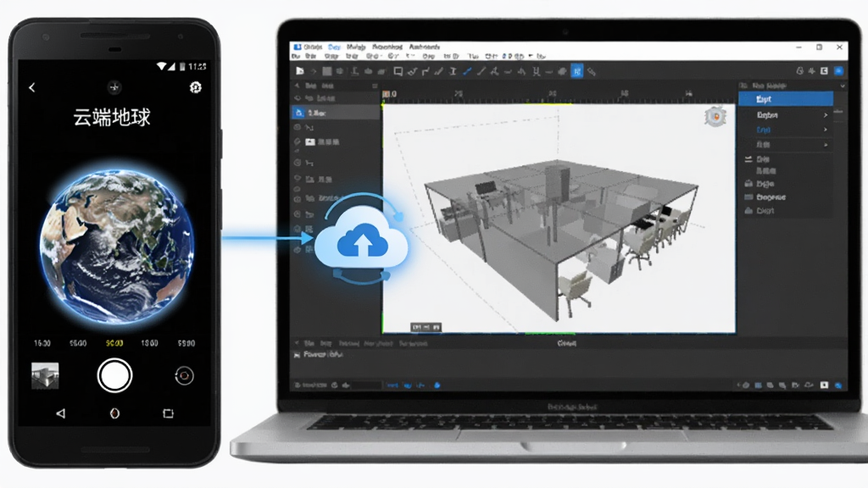Open the right panel header dropdown chevron
The width and height of the screenshot is (868, 488).
tap(843, 86)
